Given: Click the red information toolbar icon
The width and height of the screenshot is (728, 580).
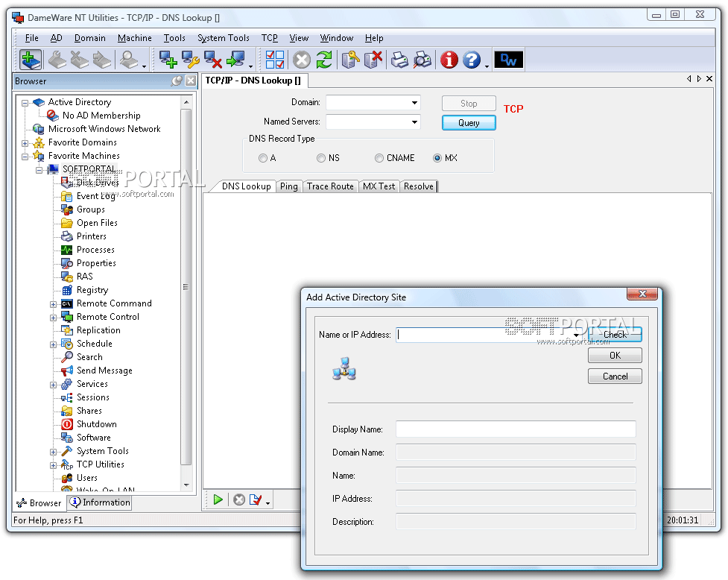Looking at the screenshot, I should tap(449, 60).
